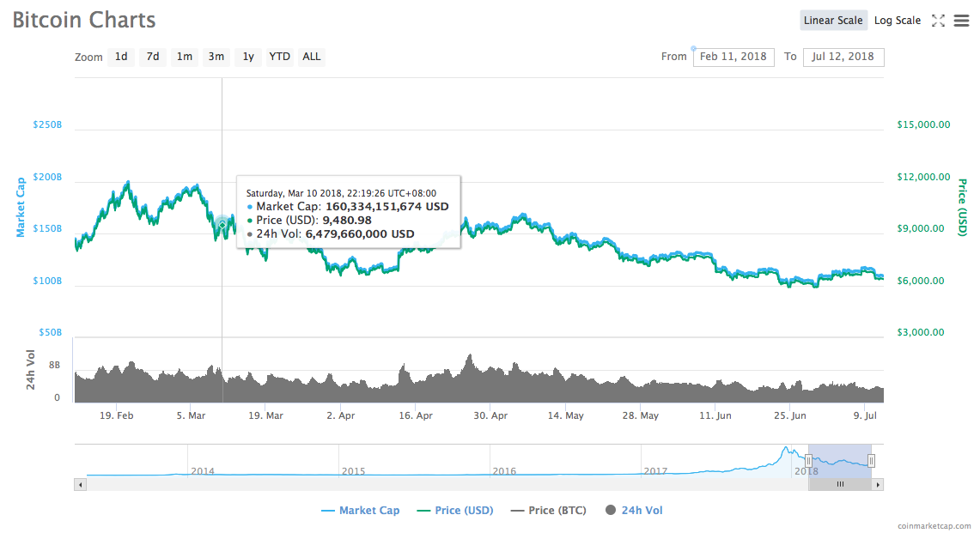The height and width of the screenshot is (533, 980).
Task: Click the navigator scrollbar thumb
Action: coord(840,484)
